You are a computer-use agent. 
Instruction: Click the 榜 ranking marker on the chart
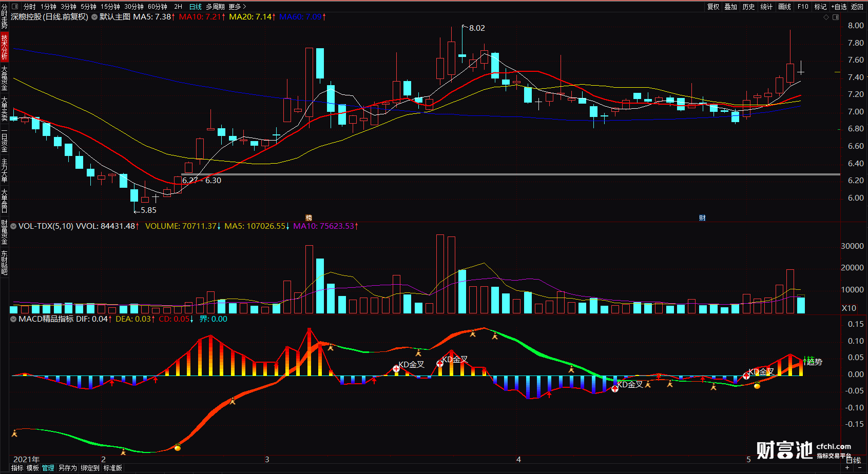pyautogui.click(x=308, y=218)
